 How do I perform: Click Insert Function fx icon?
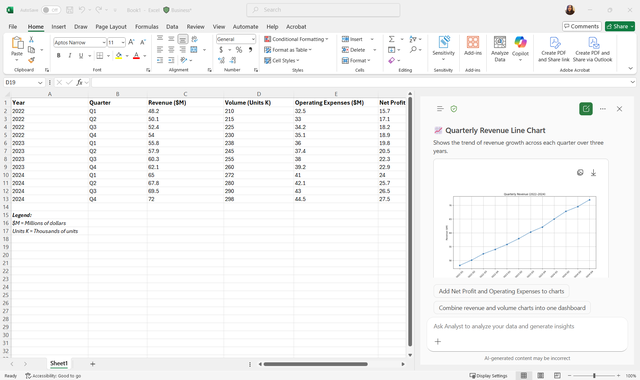80,82
